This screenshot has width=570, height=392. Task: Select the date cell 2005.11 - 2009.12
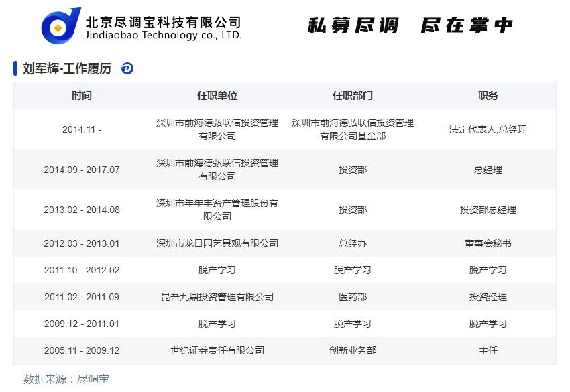82,350
